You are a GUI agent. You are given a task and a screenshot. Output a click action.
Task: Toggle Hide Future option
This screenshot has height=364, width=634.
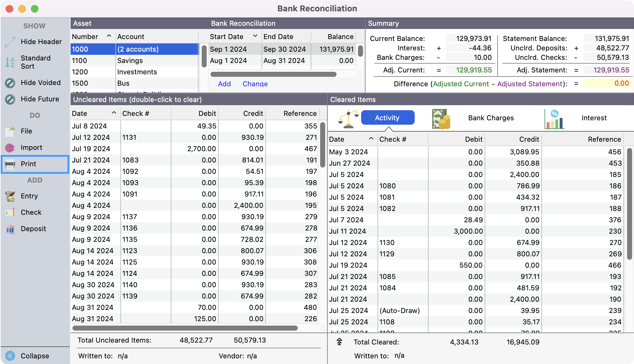10,99
